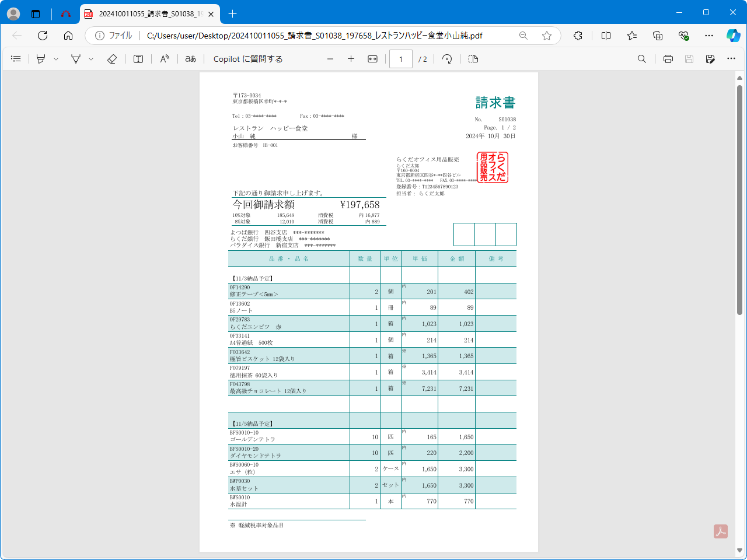Open a new tab
747x560 pixels.
point(232,13)
